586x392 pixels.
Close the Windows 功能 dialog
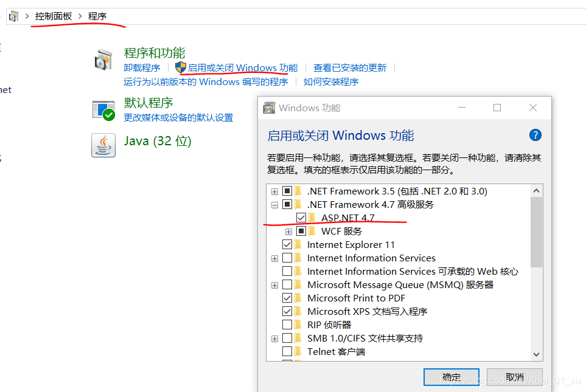point(533,108)
